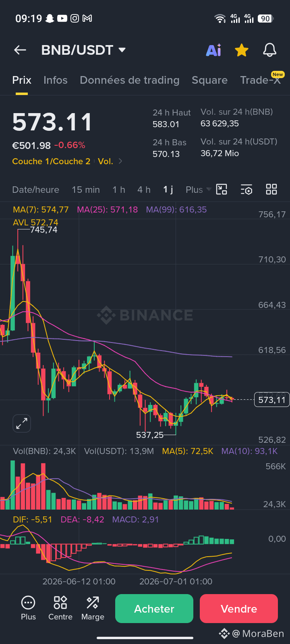Go back with the left arrow
This screenshot has width=290, height=644.
pos(20,50)
